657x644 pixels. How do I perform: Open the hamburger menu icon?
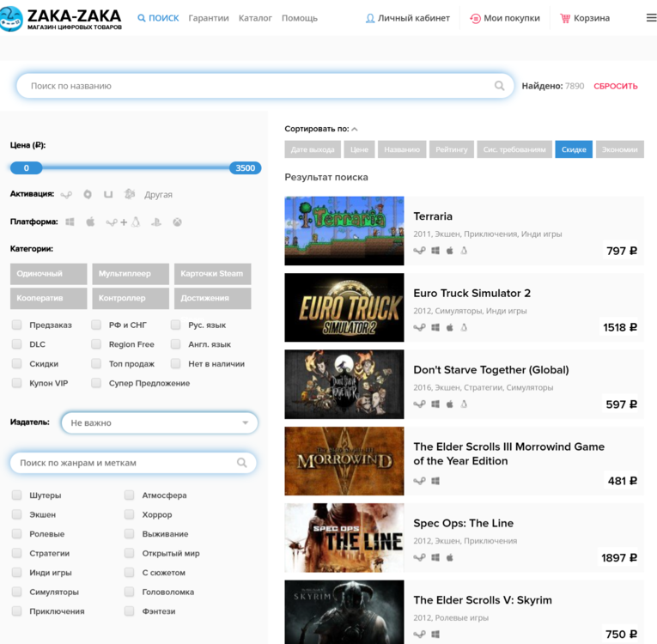click(652, 17)
